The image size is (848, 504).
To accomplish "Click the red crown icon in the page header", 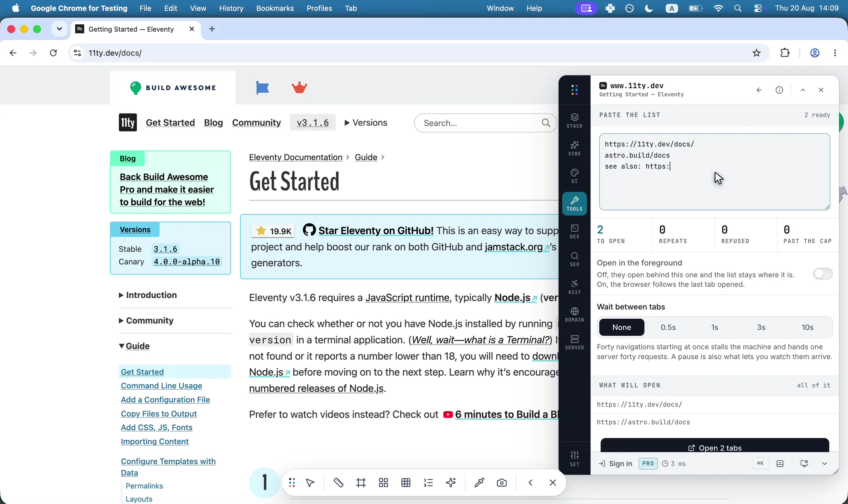I will pos(299,87).
